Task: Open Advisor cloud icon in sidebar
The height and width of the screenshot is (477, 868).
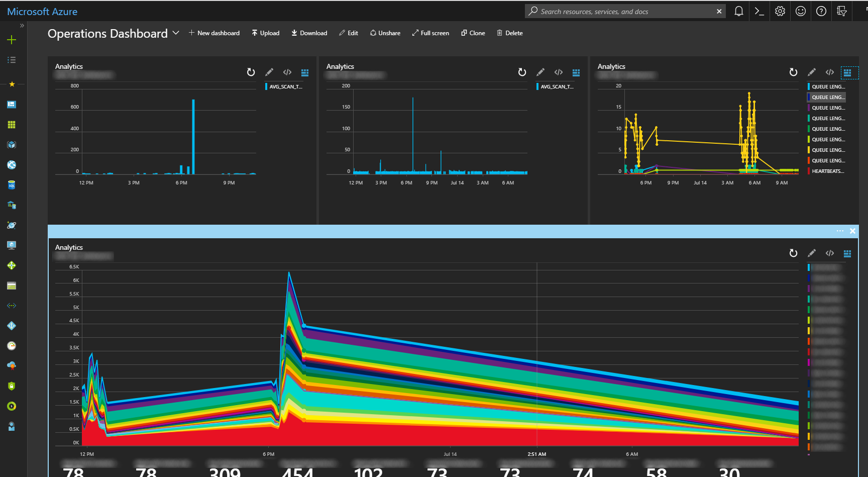Action: click(12, 366)
